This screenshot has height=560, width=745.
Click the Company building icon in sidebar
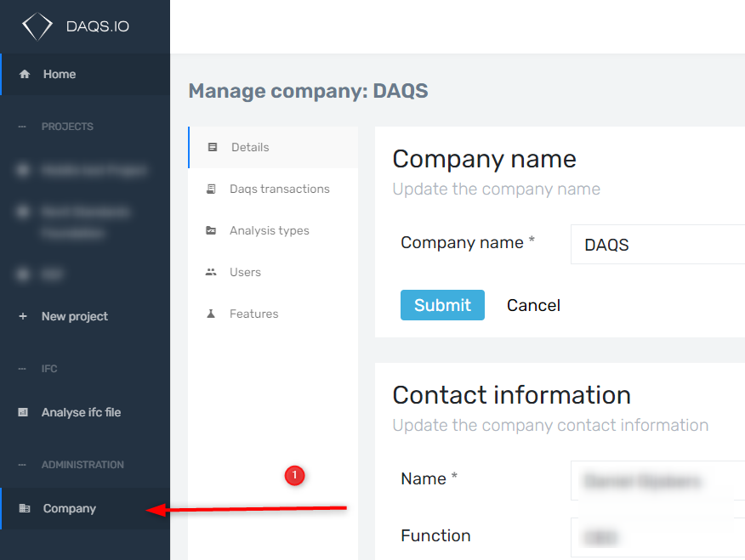[25, 509]
